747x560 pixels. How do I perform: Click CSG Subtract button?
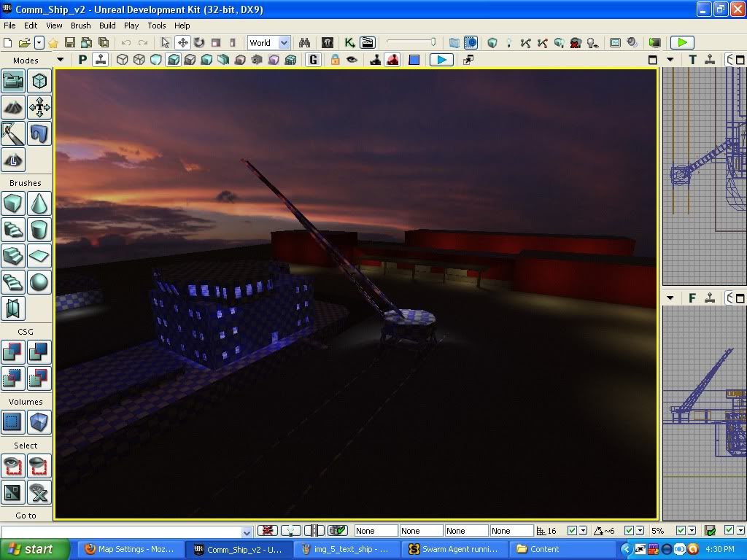click(39, 352)
